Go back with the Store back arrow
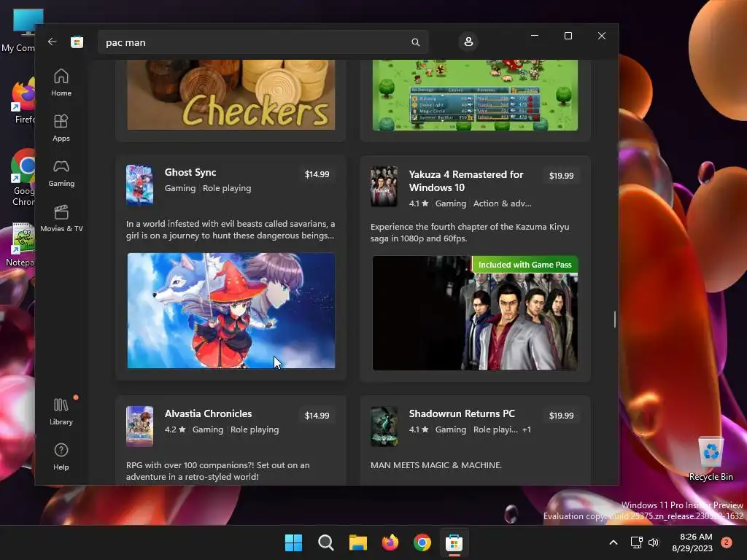 [52, 42]
